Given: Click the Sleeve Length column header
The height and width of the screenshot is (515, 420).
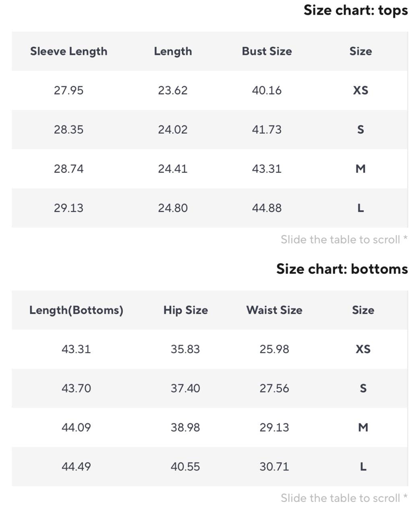Looking at the screenshot, I should tap(69, 51).
